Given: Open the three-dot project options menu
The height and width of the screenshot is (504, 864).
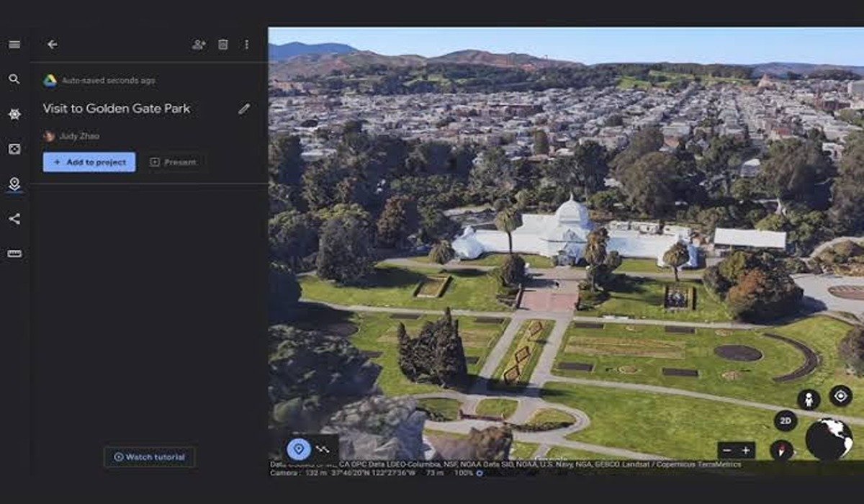Looking at the screenshot, I should 246,44.
